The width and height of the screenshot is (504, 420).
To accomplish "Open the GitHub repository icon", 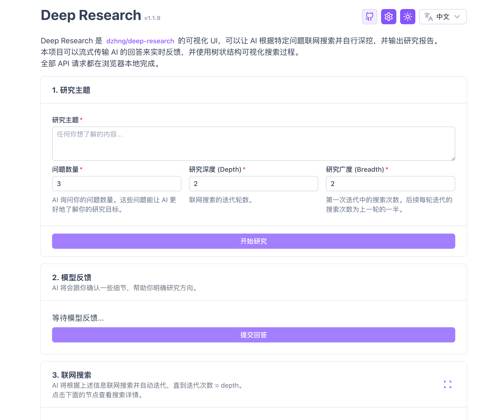I will coord(369,17).
